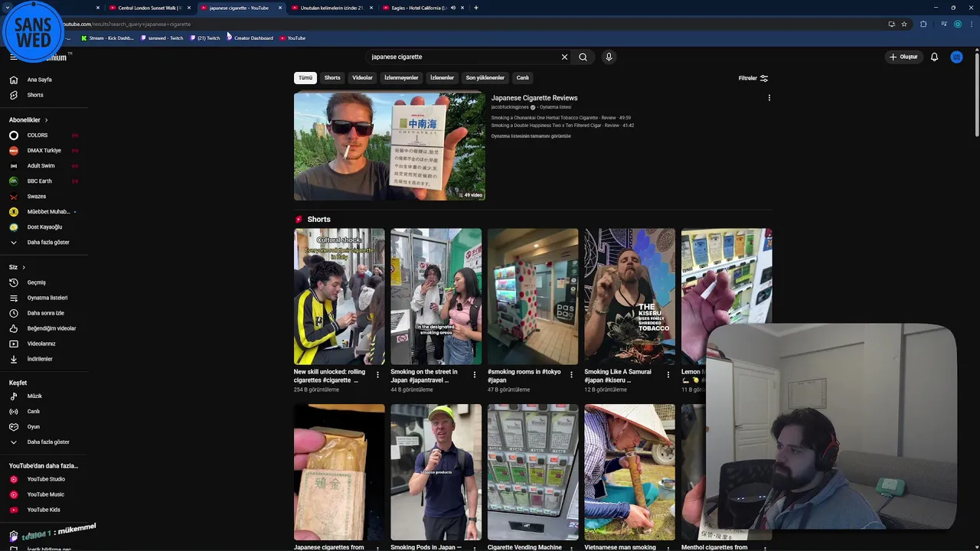Open options menu for the playlist result

769,98
